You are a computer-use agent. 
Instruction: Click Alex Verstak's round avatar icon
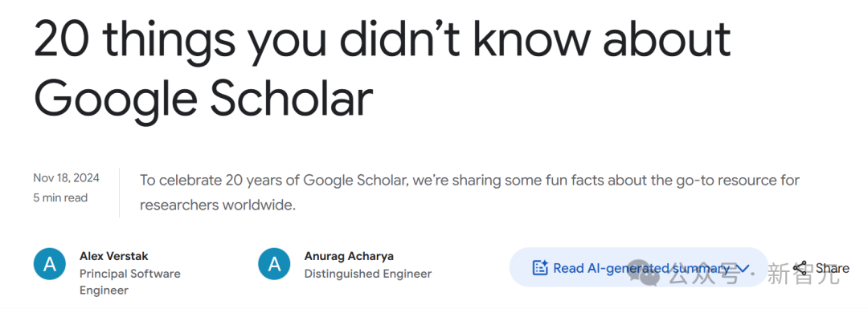50,264
